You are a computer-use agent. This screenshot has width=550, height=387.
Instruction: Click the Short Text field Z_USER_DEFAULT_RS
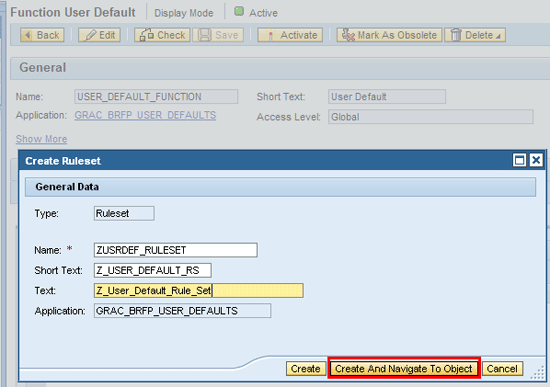tap(153, 271)
